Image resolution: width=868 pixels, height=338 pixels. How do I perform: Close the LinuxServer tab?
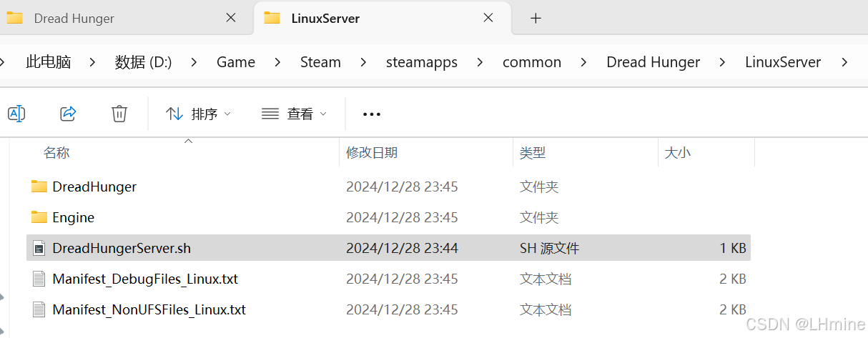pyautogui.click(x=488, y=18)
